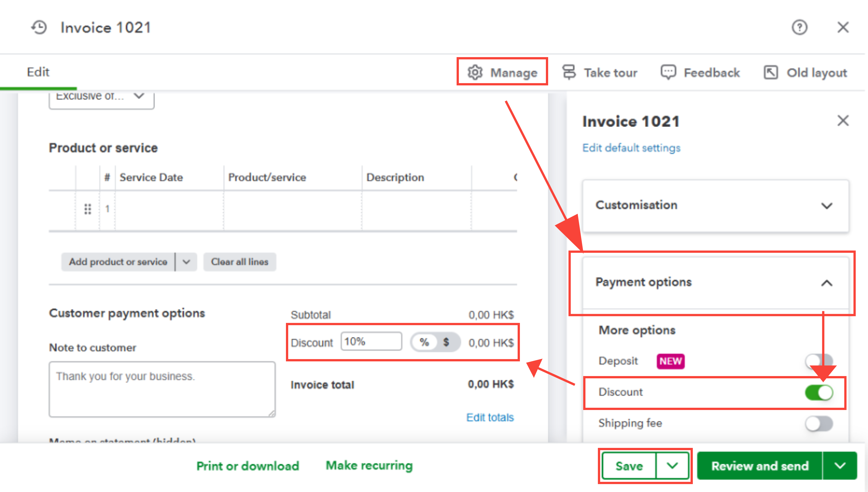Image resolution: width=868 pixels, height=492 pixels.
Task: Click the Discount value input field
Action: tap(371, 341)
